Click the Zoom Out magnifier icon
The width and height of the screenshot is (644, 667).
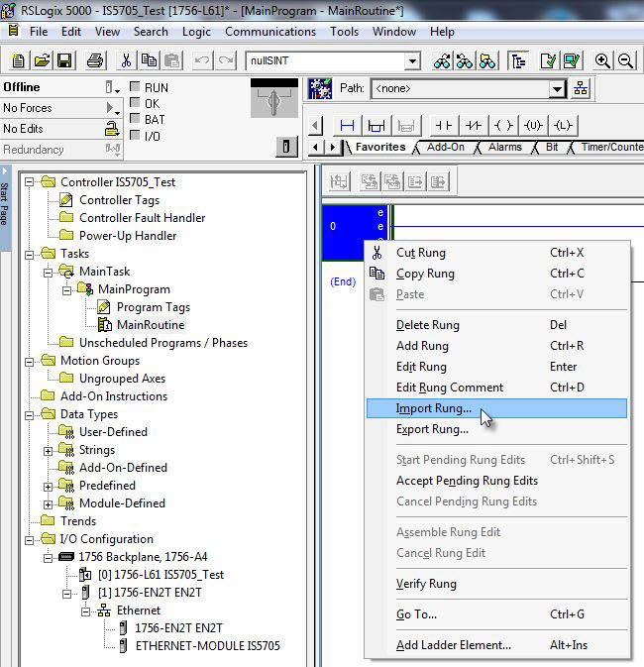point(626,61)
